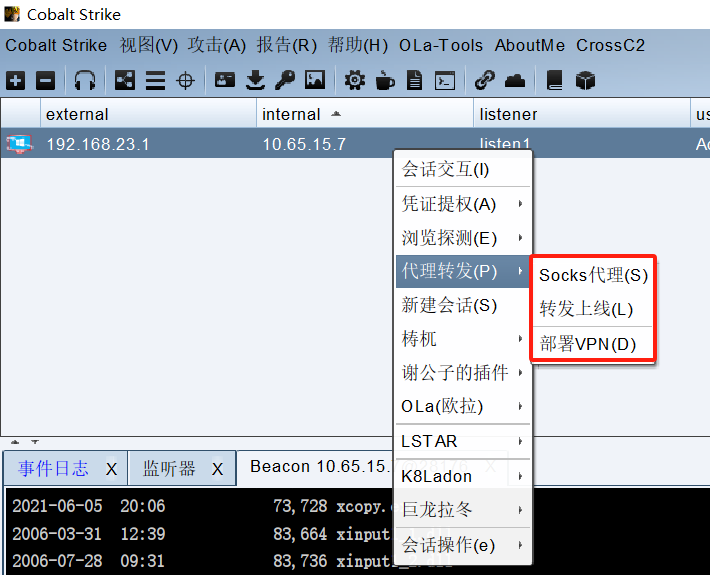The width and height of the screenshot is (710, 575).
Task: Click the document macro icon
Action: [414, 81]
